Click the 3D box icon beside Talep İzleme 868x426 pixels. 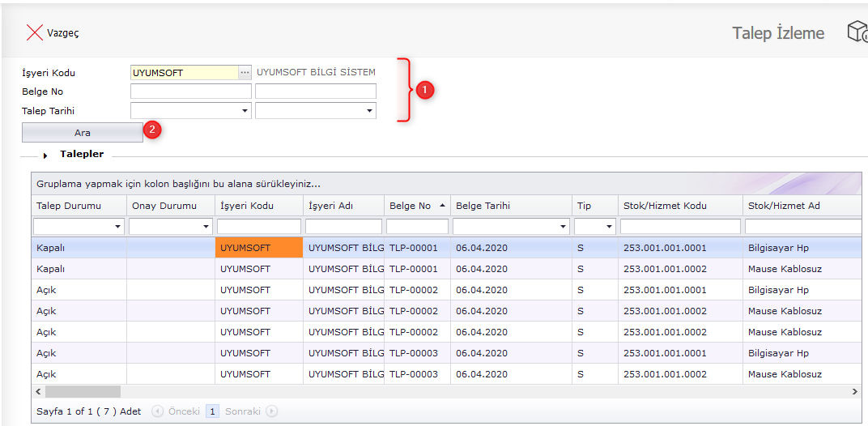(857, 32)
